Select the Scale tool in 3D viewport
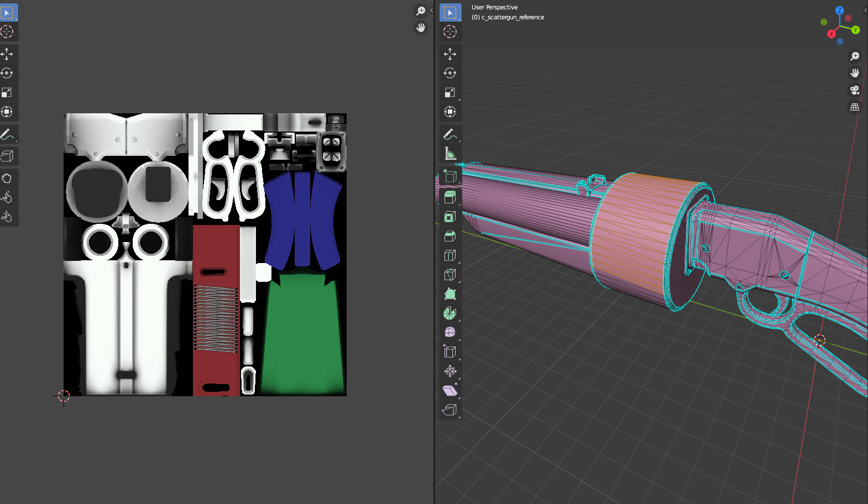Image resolution: width=868 pixels, height=504 pixels. [x=450, y=92]
